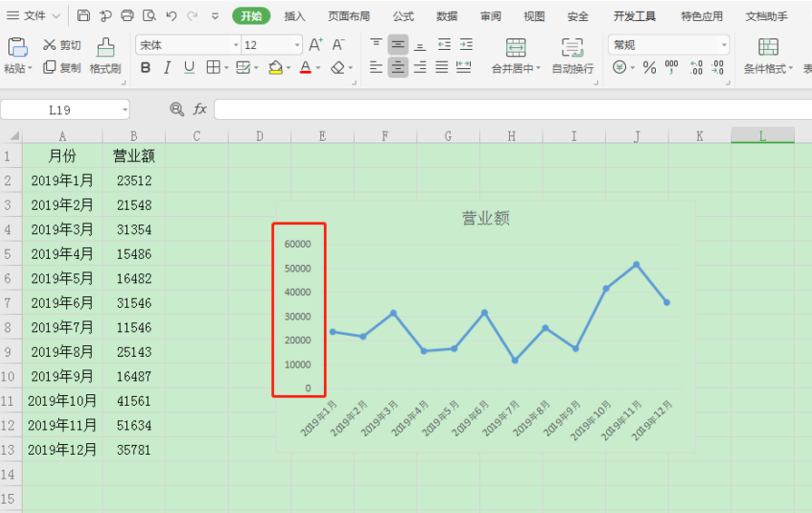Align text right
Viewport: 812px width, 513px height.
[x=420, y=67]
